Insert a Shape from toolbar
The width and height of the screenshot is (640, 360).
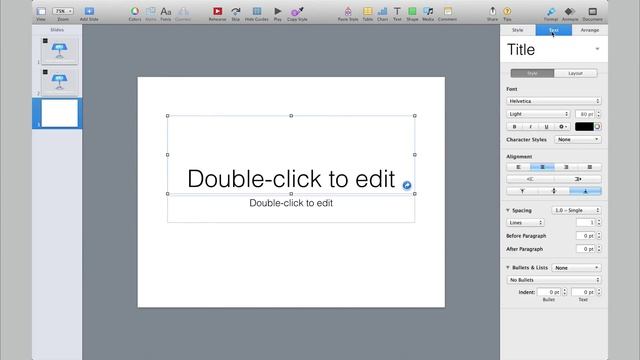(x=412, y=11)
